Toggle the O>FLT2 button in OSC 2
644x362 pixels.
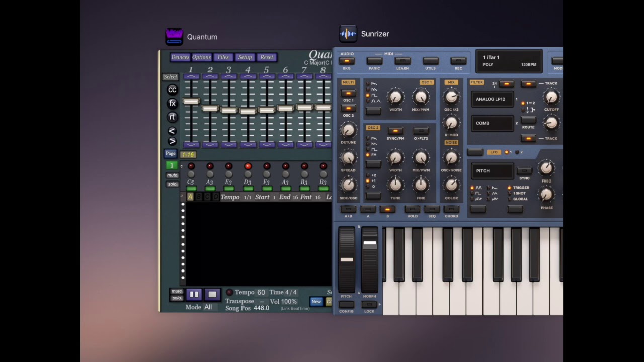pyautogui.click(x=421, y=131)
